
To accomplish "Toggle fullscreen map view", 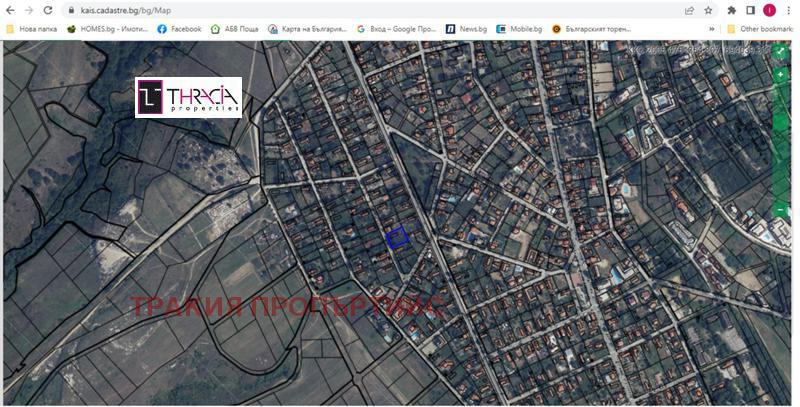I will click(x=780, y=51).
